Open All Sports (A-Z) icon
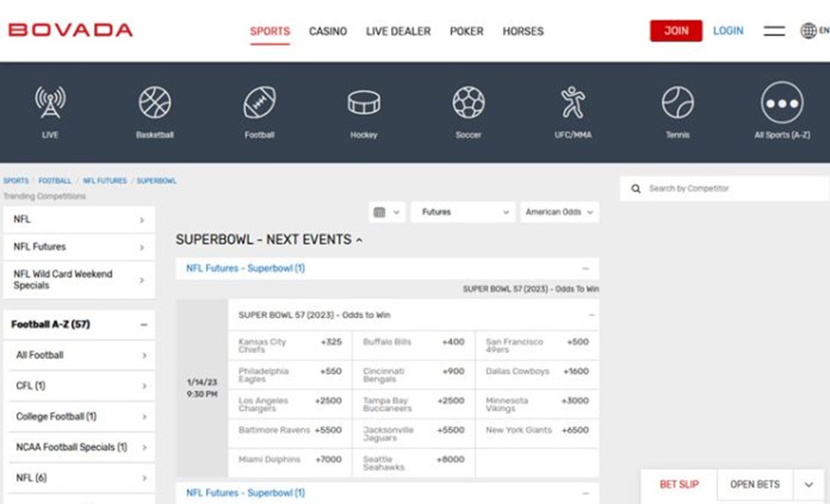 (x=781, y=103)
